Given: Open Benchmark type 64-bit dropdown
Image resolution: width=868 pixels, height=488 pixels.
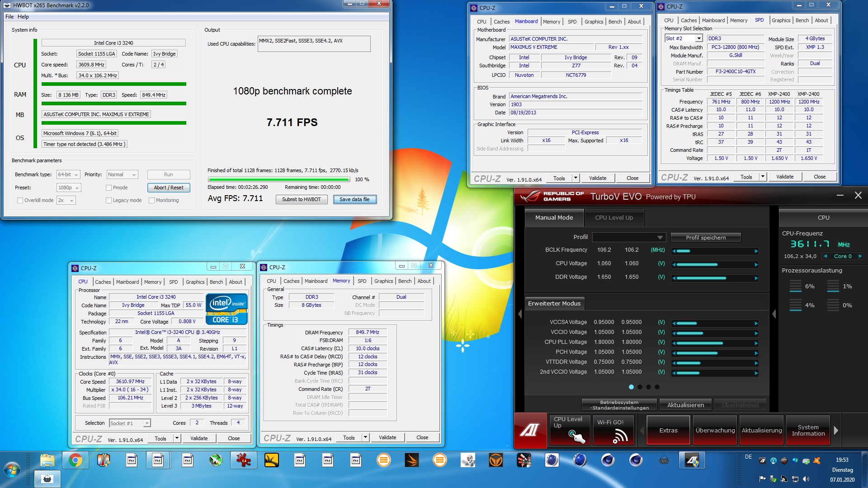Looking at the screenshot, I should 68,174.
